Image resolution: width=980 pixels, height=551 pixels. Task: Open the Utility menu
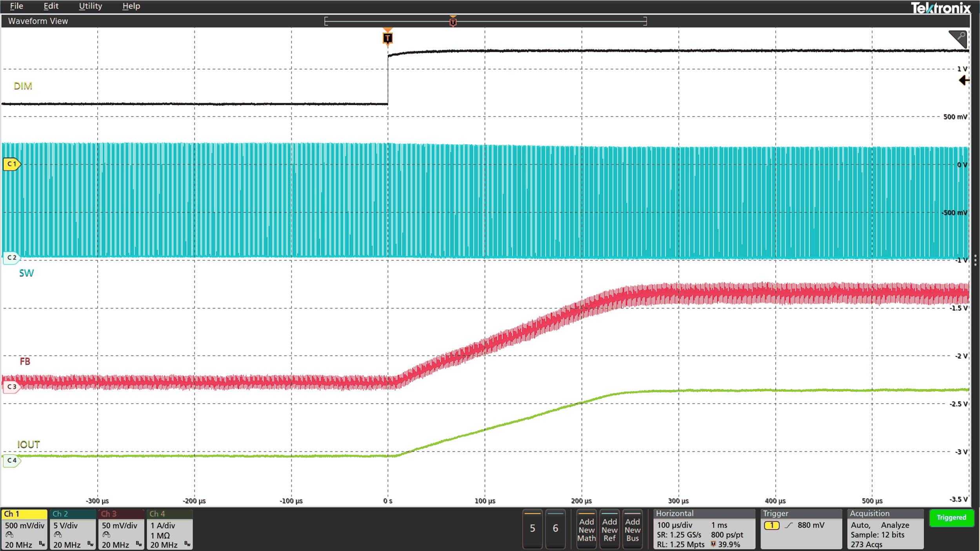coord(90,6)
